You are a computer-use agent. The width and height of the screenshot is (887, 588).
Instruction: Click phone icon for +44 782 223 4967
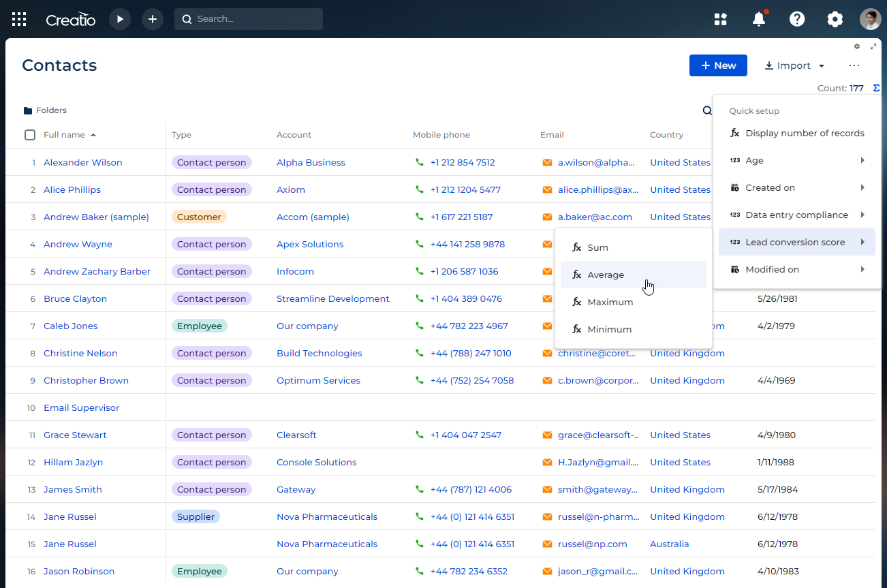point(420,326)
